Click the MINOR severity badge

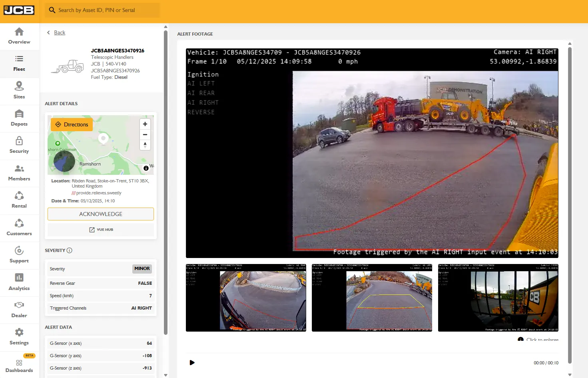[142, 269]
